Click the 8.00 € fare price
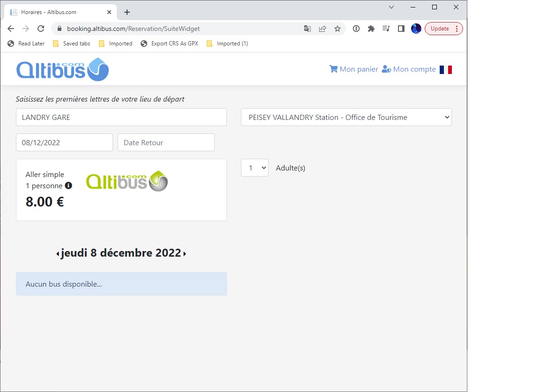 45,202
